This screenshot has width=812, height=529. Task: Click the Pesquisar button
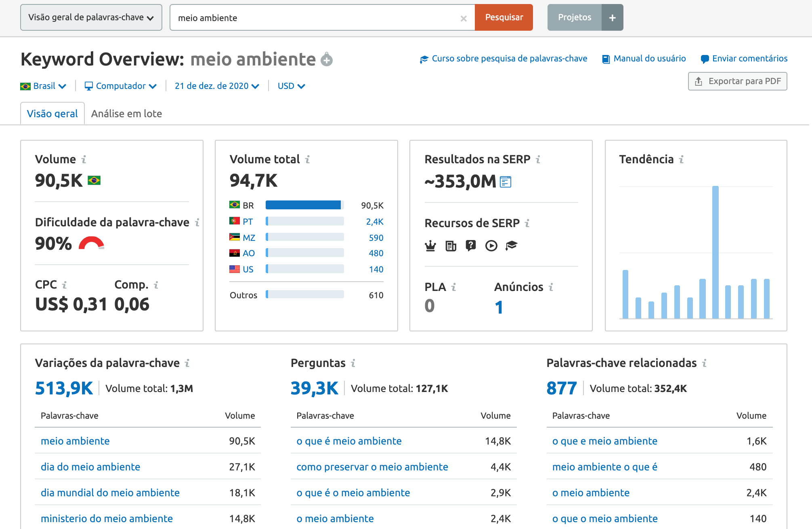coord(504,17)
